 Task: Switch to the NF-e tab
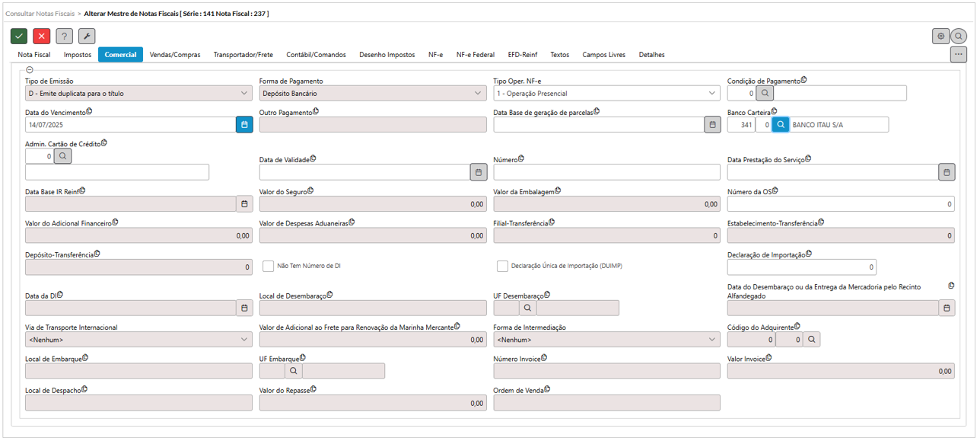tap(436, 55)
